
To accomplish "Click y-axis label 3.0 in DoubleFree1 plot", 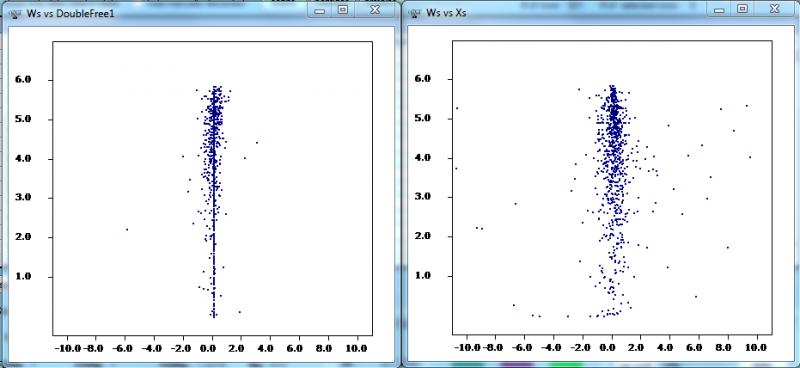I will click(22, 198).
